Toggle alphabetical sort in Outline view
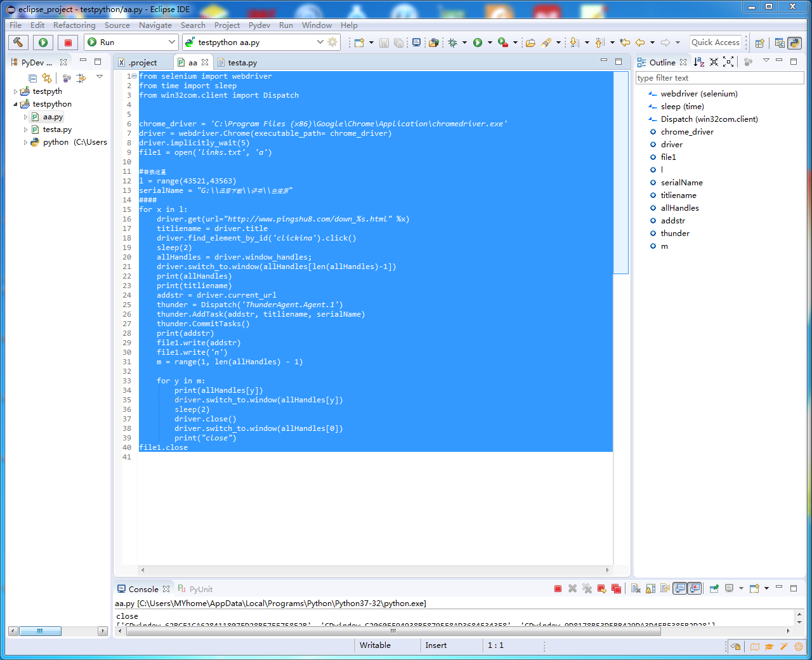This screenshot has height=660, width=812. point(698,62)
